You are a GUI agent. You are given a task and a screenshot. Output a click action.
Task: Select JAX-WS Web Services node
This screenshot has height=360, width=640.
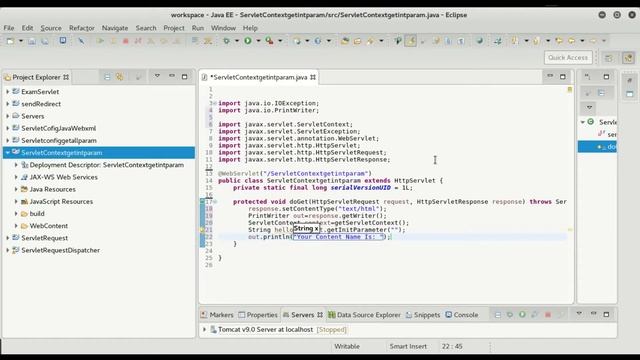point(64,177)
